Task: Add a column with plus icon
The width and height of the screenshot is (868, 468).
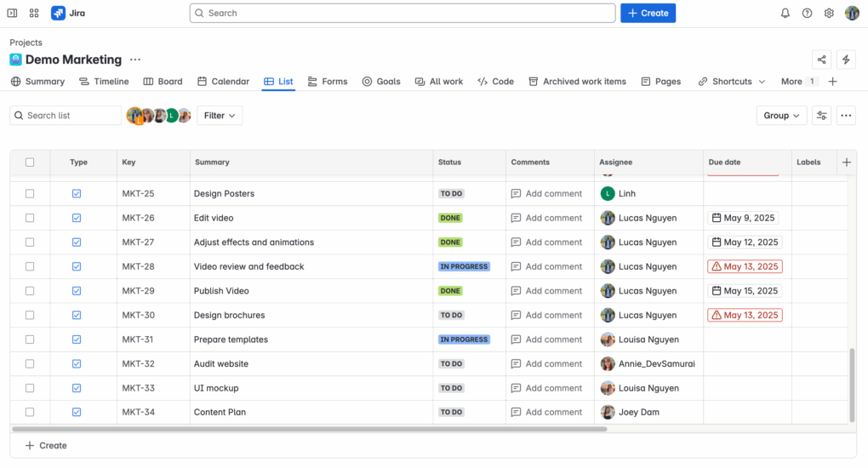Action: 847,163
